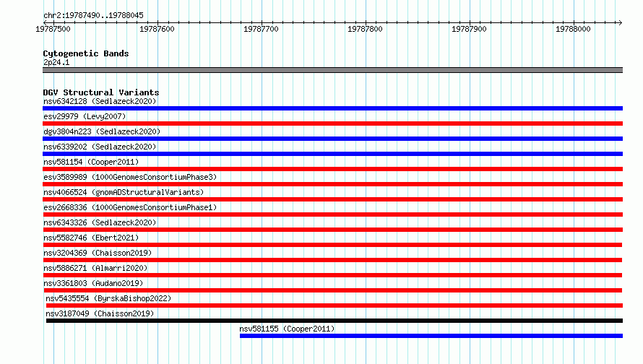643x364 pixels.
Task: Select the blue bar under dgv3804n223
Action: point(332,139)
